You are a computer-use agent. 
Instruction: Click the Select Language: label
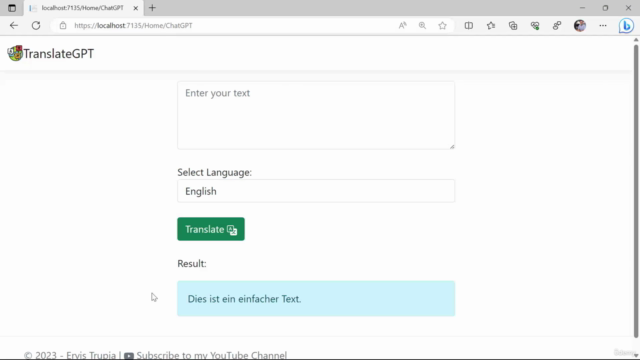(x=215, y=172)
